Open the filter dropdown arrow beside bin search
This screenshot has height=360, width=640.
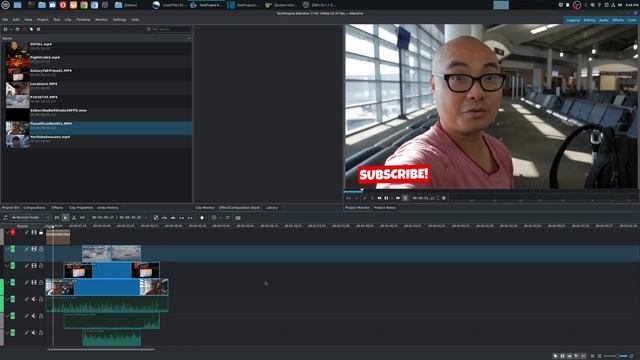(154, 29)
